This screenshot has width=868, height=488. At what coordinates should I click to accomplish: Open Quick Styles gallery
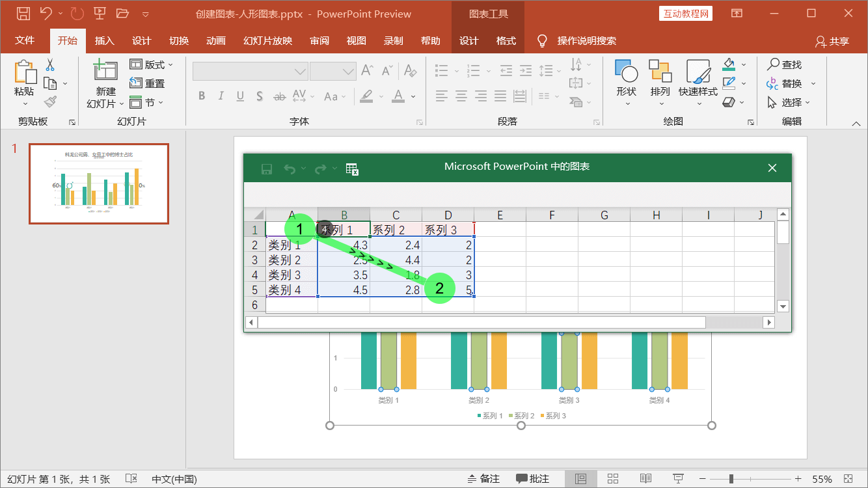[x=698, y=72]
